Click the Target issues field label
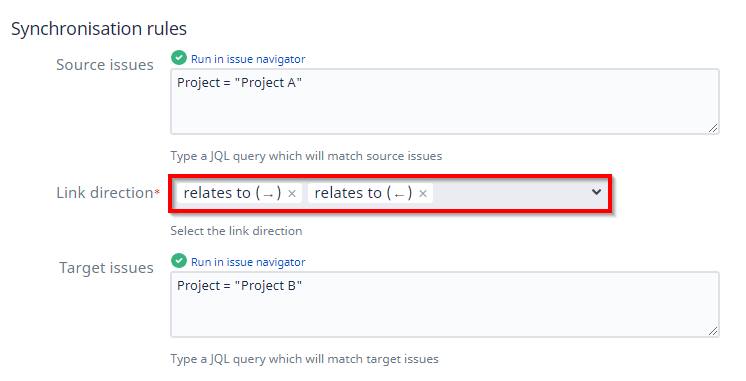This screenshot has height=381, width=746. (x=106, y=268)
